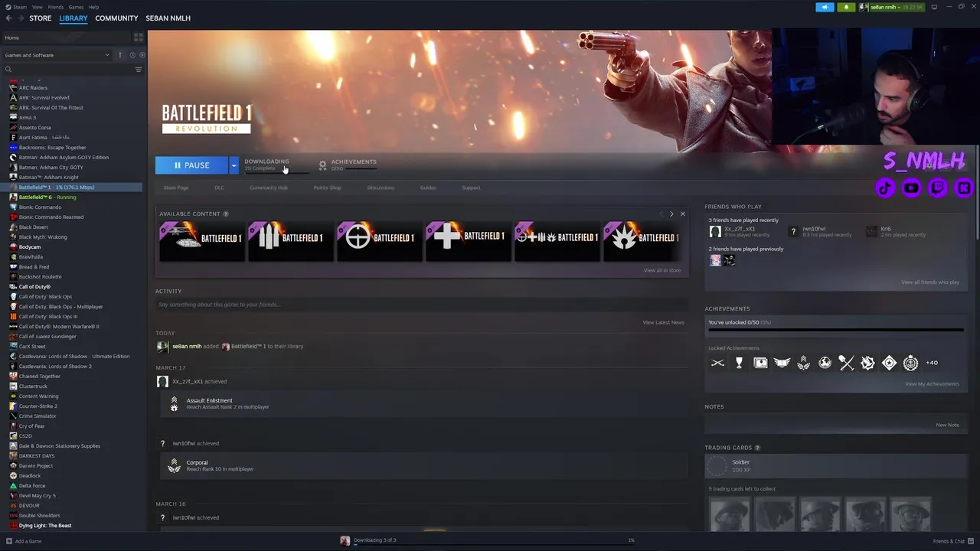This screenshot has height=551, width=980.
Task: Open the Games menu
Action: click(x=76, y=7)
